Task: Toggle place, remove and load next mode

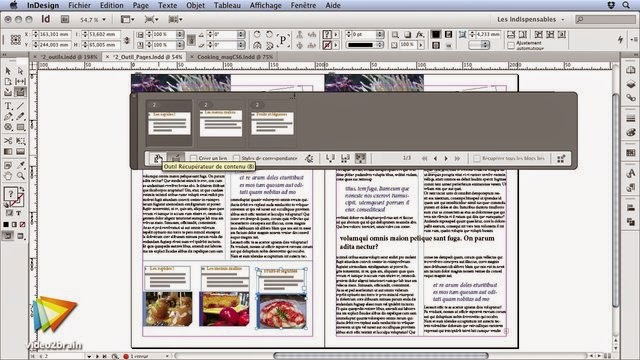Action: click(330, 158)
